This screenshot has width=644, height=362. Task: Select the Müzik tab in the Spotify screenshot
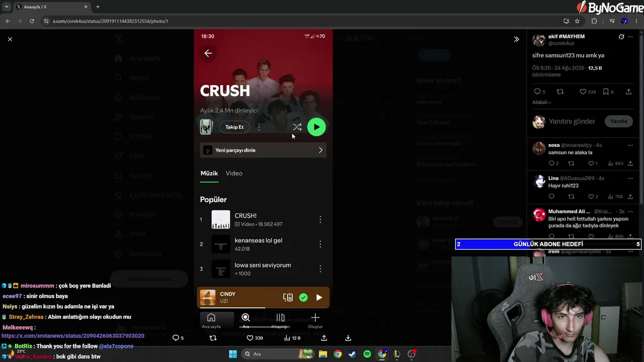click(x=209, y=173)
